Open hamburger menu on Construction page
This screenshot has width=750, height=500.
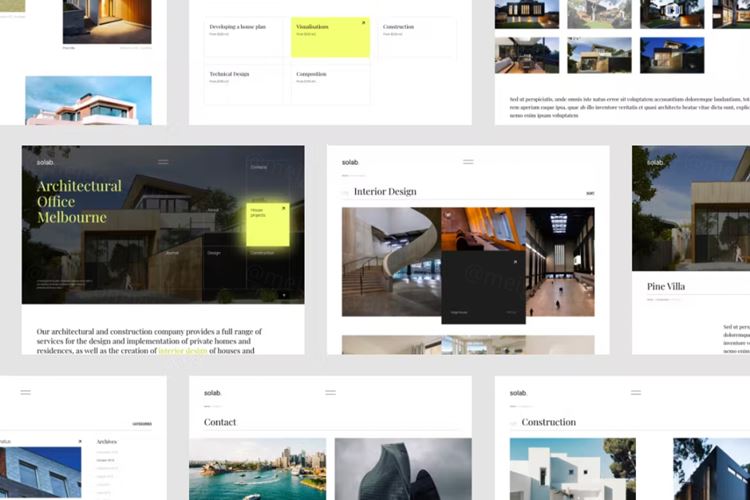pyautogui.click(x=636, y=393)
